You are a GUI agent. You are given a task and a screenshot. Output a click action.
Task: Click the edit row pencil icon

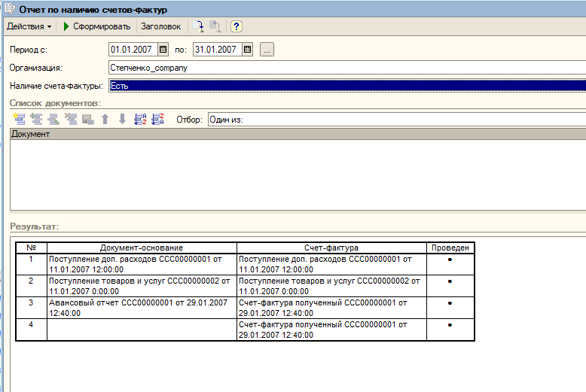(x=53, y=120)
